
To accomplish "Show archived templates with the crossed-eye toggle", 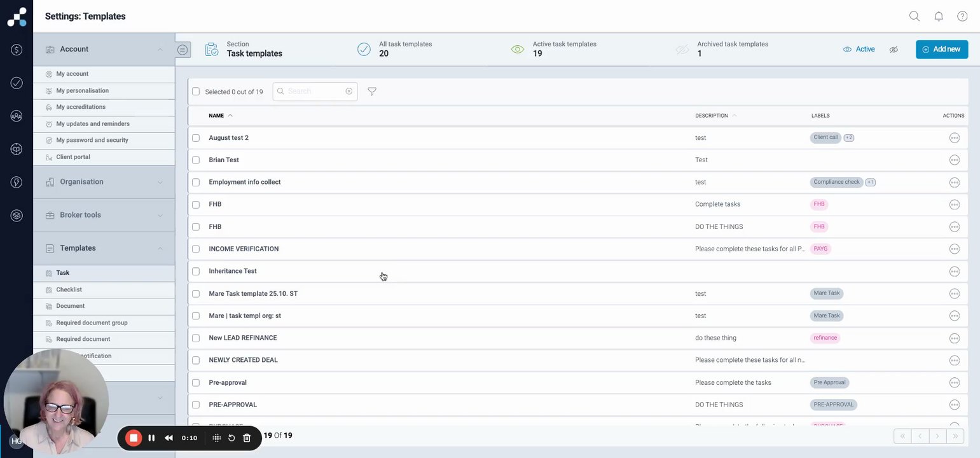I will click(894, 50).
